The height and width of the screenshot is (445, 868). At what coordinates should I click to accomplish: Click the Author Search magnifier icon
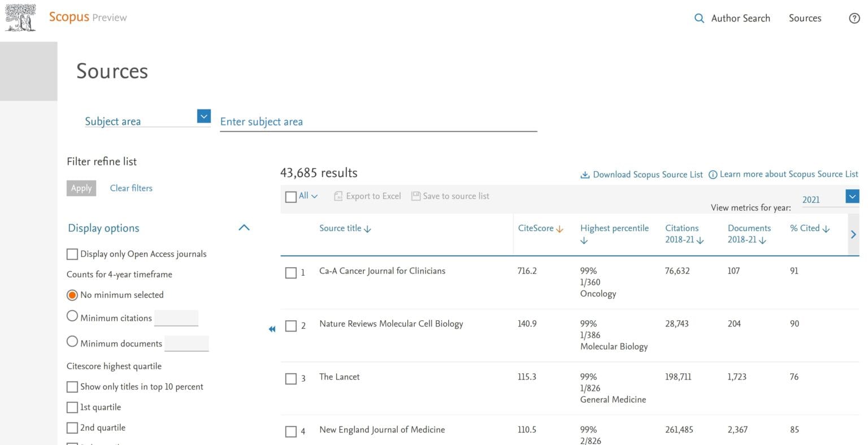pos(699,18)
